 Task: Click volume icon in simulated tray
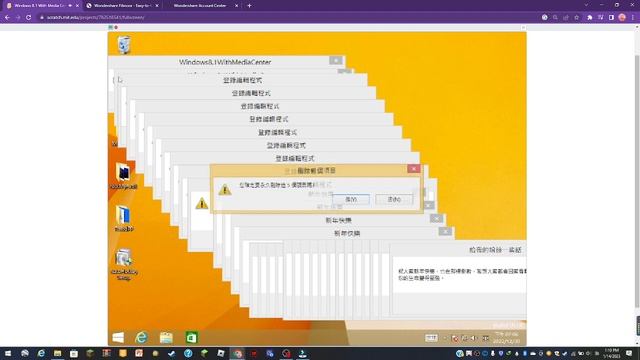click(x=474, y=338)
